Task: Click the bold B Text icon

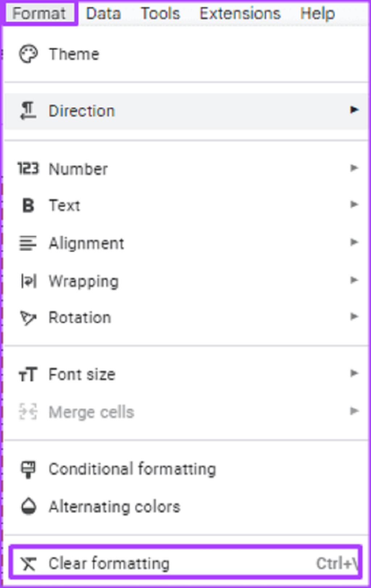Action: [28, 206]
